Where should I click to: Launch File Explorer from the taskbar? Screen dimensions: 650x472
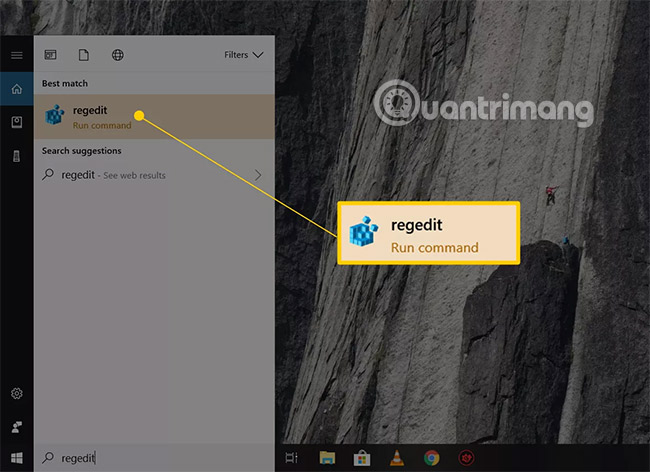(327, 458)
